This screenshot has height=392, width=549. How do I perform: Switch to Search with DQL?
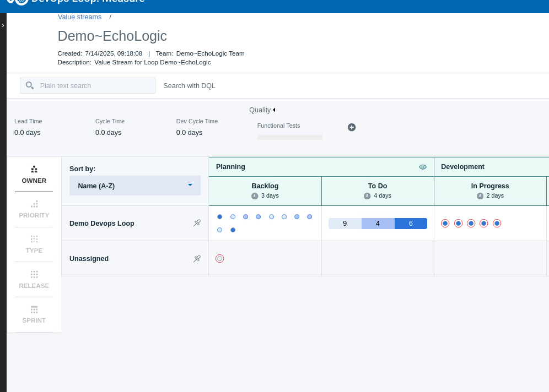[189, 86]
